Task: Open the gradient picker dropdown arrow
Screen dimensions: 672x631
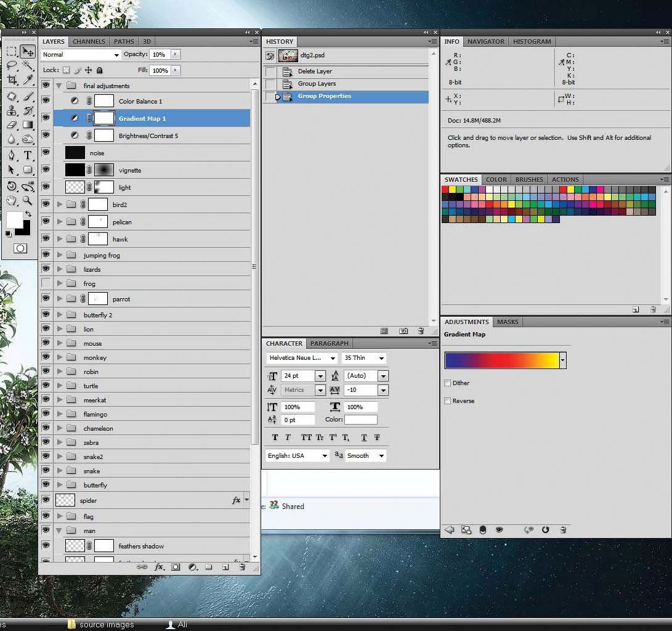Action: (563, 360)
